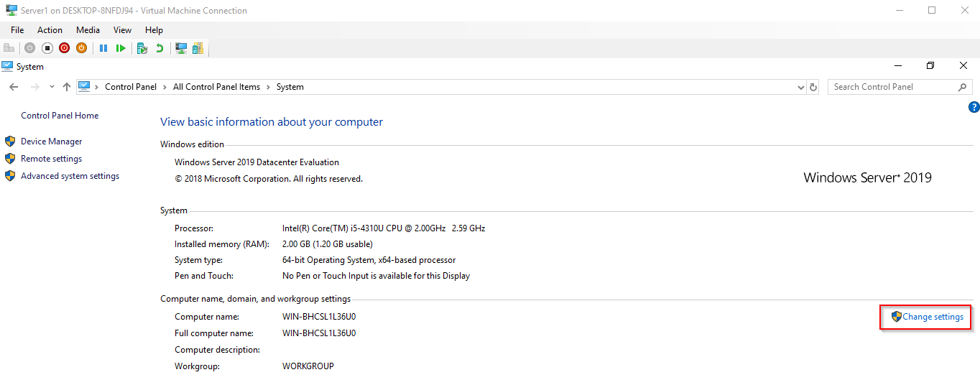Revert the VM with green undo arrow

click(160, 48)
